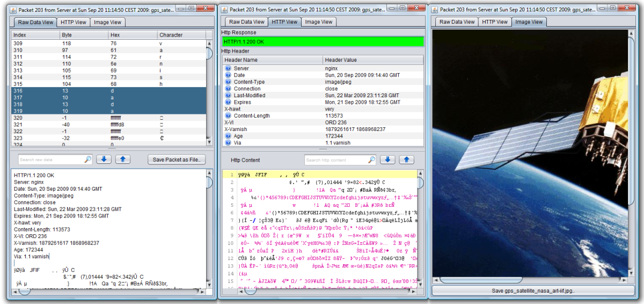Viewport: 644px width, 304px height.
Task: Click the info icon beside Via header
Action: coord(228,142)
